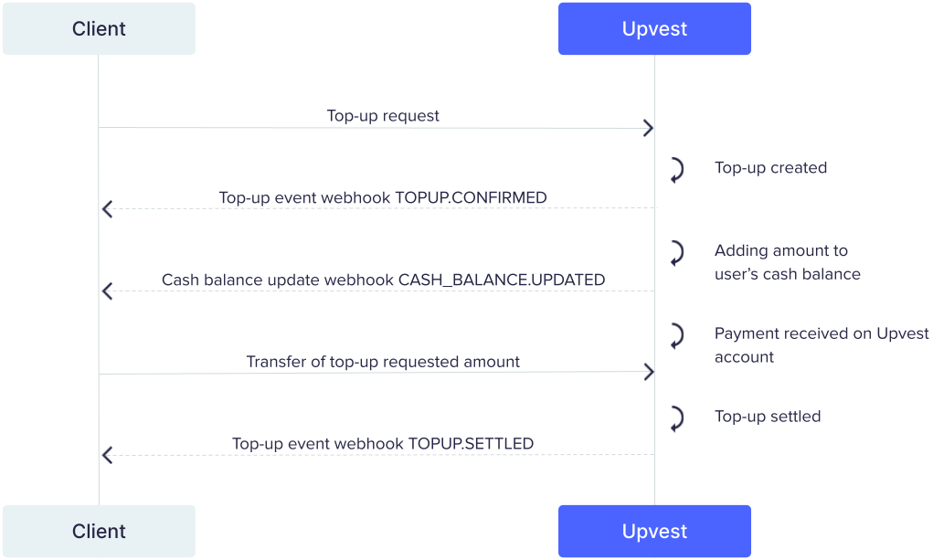Viewport: 933px width, 560px height.
Task: Select the Top-up request message label
Action: [x=383, y=116]
